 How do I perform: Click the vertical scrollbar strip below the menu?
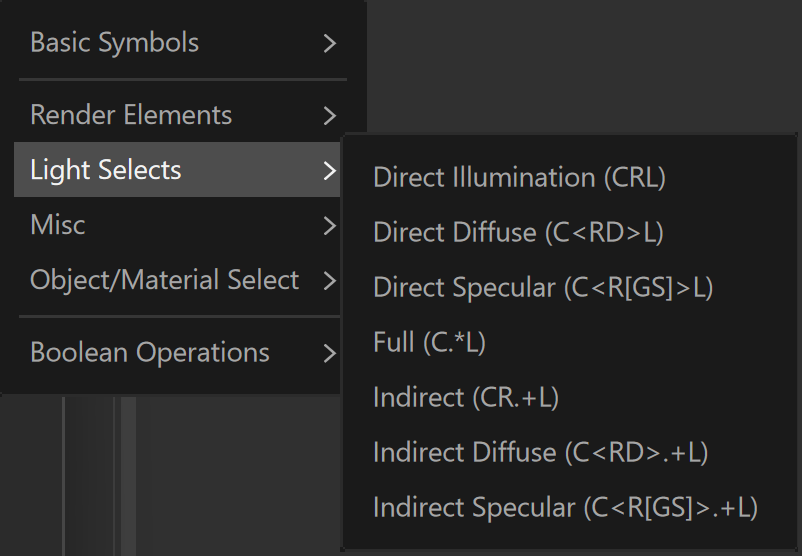pyautogui.click(x=128, y=476)
